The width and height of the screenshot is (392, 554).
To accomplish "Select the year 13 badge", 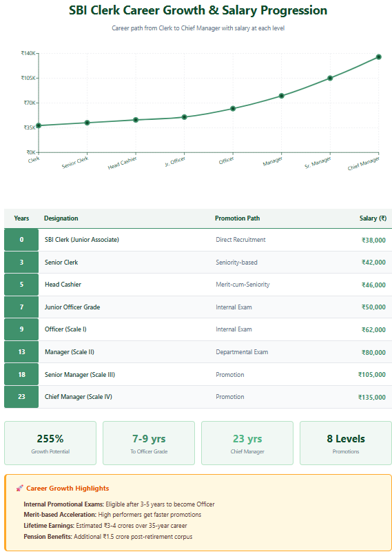I will coord(21,352).
